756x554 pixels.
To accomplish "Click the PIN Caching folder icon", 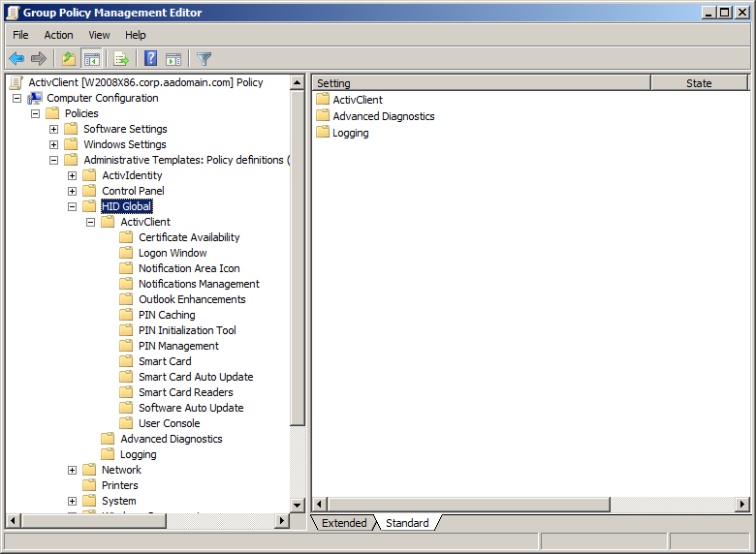I will tap(126, 315).
